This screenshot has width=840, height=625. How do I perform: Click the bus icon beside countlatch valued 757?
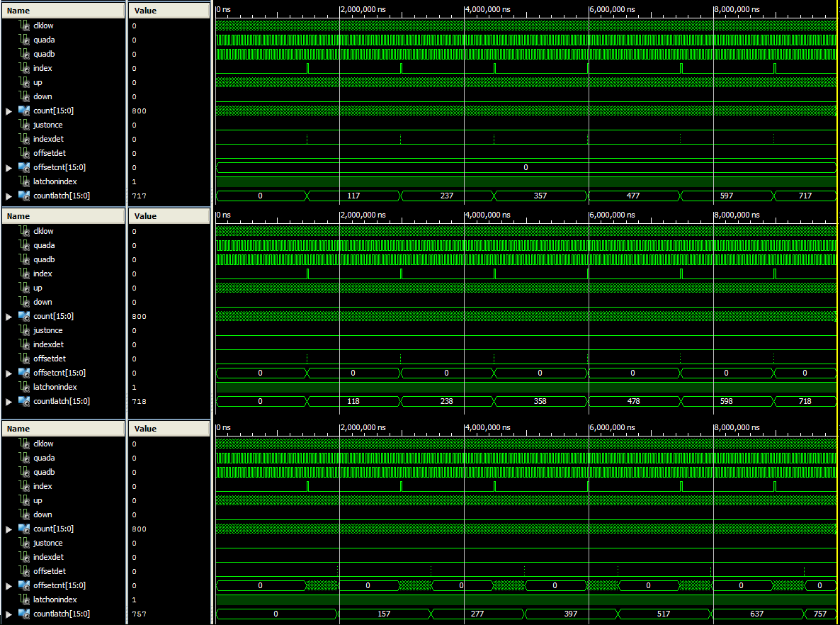point(24,614)
